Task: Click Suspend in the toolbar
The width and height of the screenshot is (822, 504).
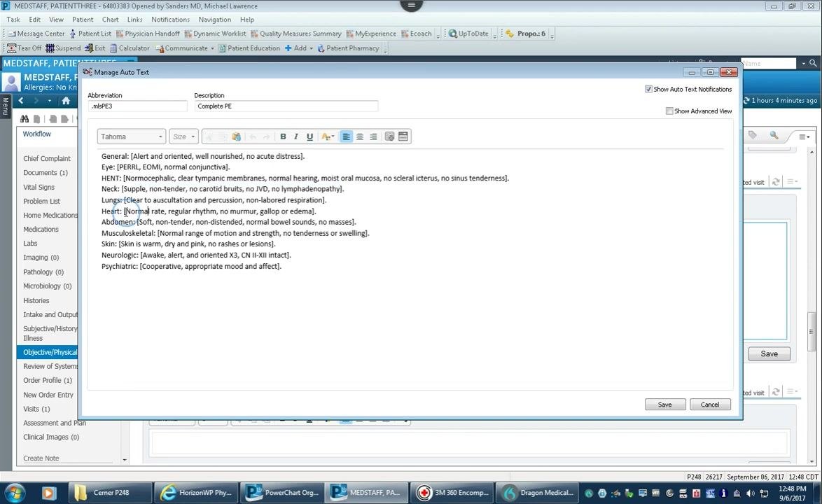Action: pos(63,48)
